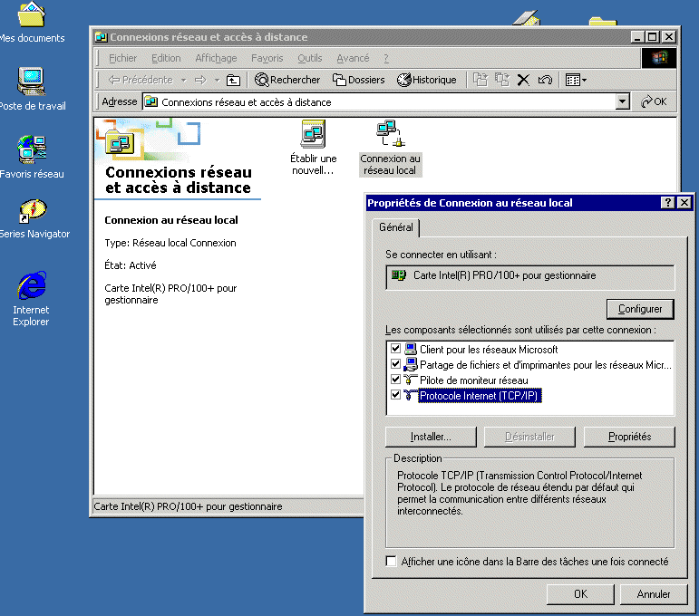Open the Affichage menu
The image size is (699, 616).
click(216, 58)
